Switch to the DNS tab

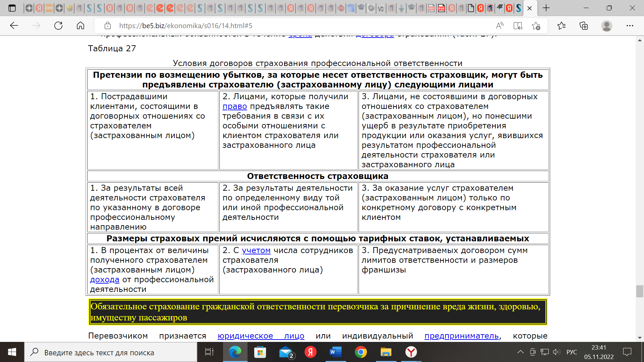49,8
